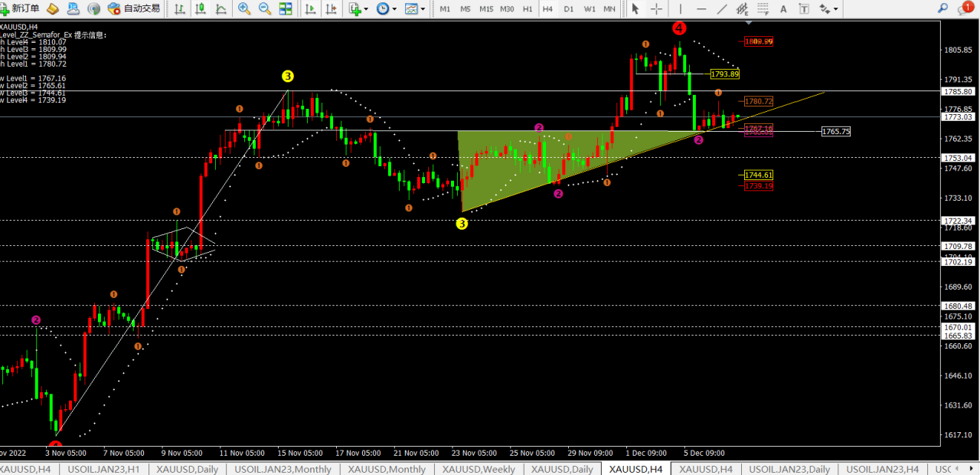Click the signals radio icon
Screen dimensions: 980x475
point(93,9)
